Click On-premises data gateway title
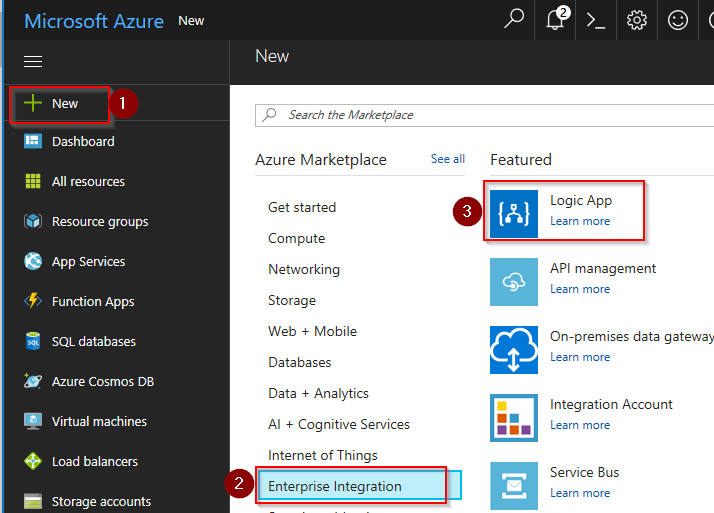The width and height of the screenshot is (714, 513). click(x=632, y=336)
